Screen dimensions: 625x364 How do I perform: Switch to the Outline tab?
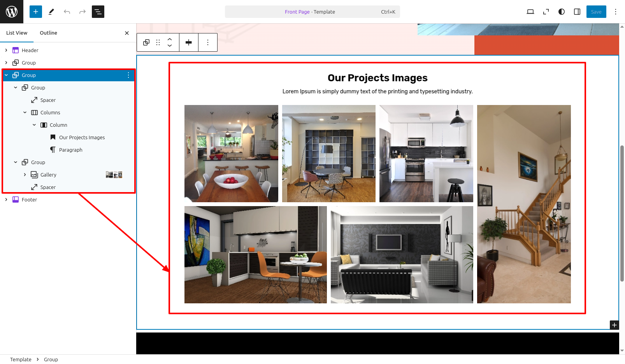48,33
